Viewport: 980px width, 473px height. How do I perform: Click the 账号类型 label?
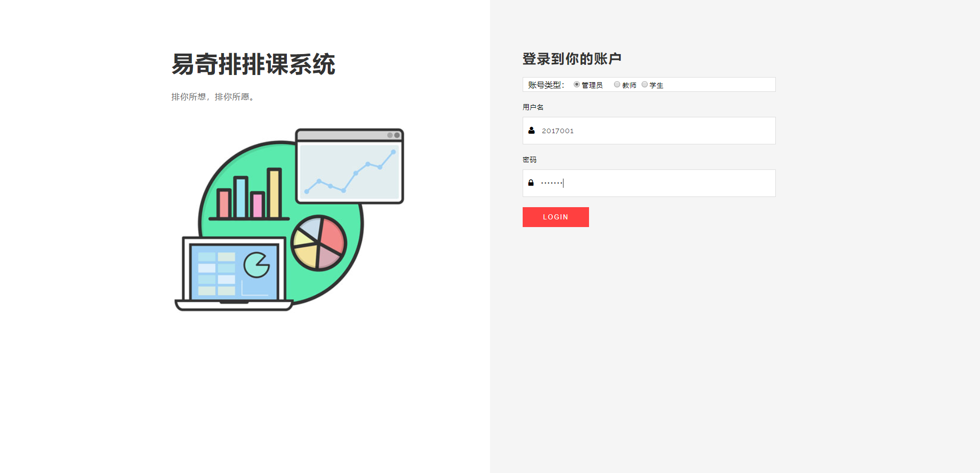[546, 85]
